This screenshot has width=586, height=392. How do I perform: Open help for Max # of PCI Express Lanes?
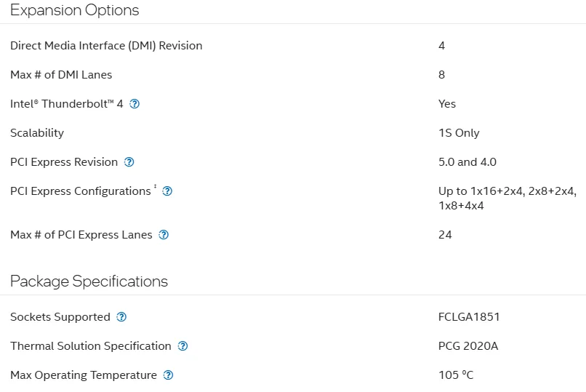click(x=164, y=235)
